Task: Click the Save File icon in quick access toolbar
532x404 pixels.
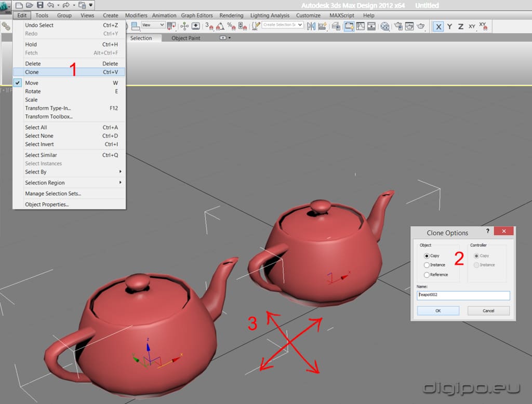Action: 39,5
